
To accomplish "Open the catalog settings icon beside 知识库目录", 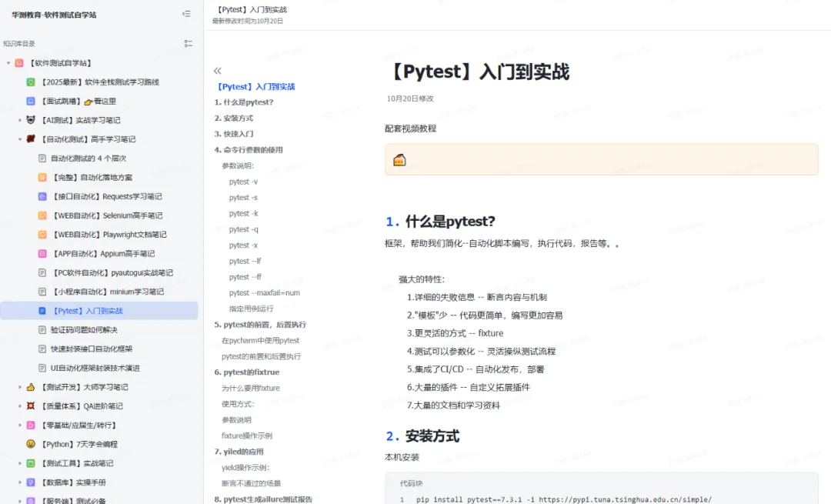I will pyautogui.click(x=189, y=44).
